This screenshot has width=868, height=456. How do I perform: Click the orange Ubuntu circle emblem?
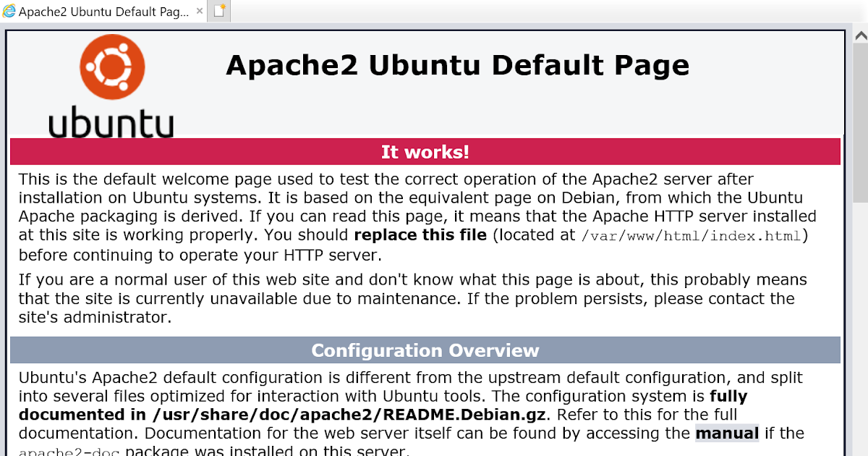coord(112,66)
